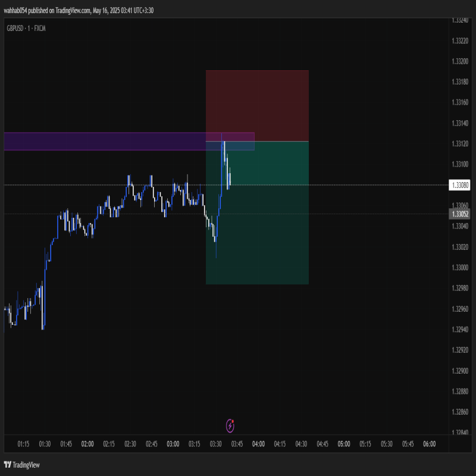The height and width of the screenshot is (476, 476).
Task: Click price axis value 1.33100
Action: (x=460, y=164)
